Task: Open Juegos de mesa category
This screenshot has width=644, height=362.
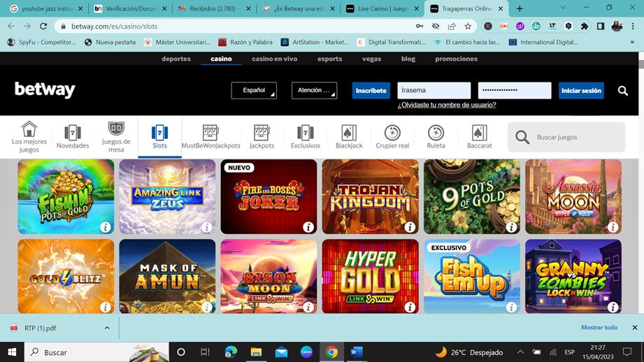Action: tap(116, 137)
